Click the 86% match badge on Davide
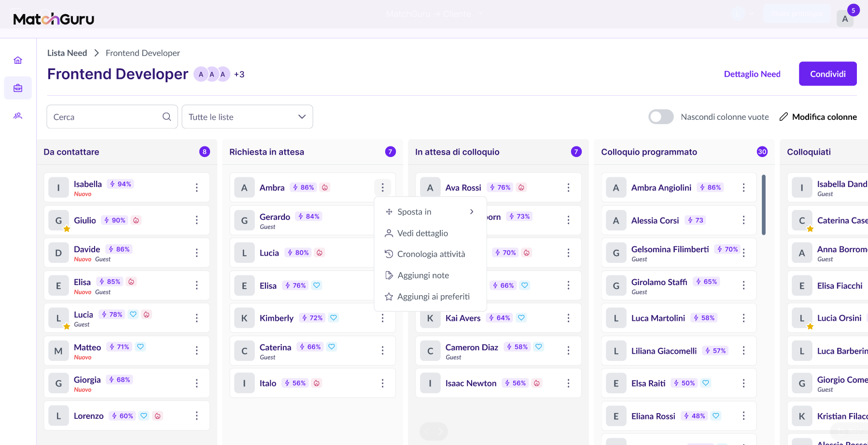 click(x=119, y=249)
